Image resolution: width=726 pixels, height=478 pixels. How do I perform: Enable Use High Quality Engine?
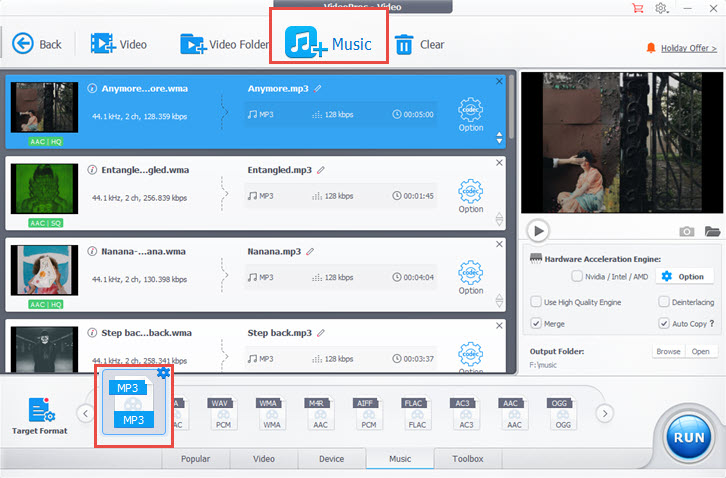[x=536, y=302]
